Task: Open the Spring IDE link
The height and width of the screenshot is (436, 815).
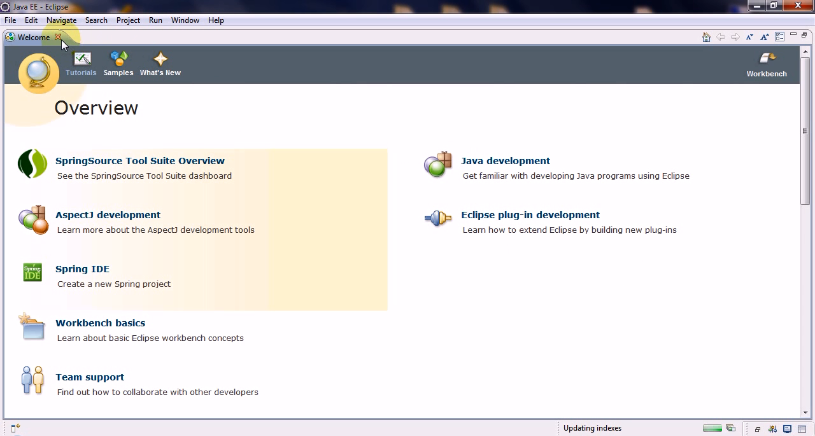Action: point(82,269)
